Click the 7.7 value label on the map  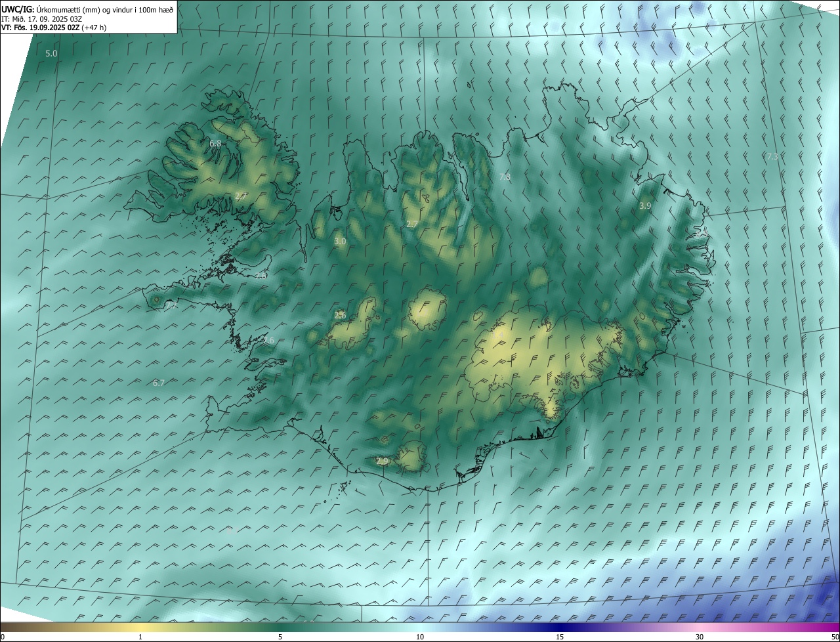[171, 306]
